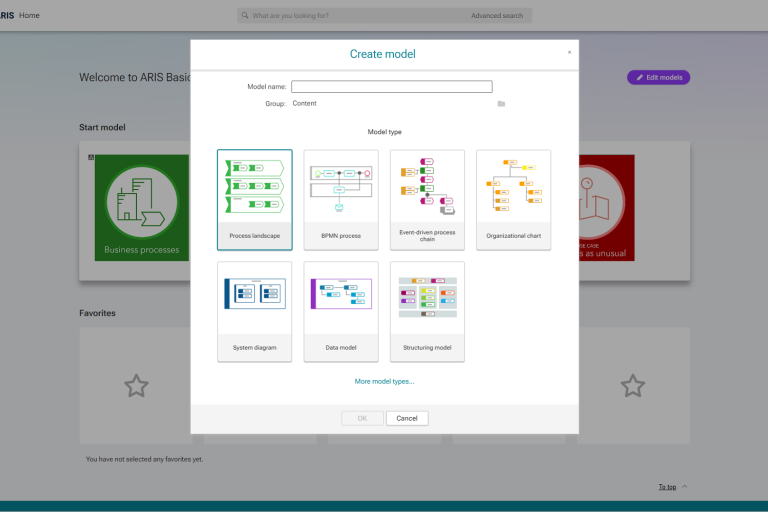This screenshot has width=768, height=512.
Task: Jump back with the To top link
Action: (x=667, y=487)
